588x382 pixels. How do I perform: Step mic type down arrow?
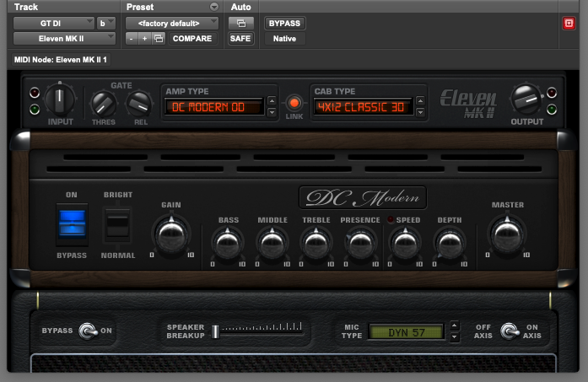tap(454, 337)
